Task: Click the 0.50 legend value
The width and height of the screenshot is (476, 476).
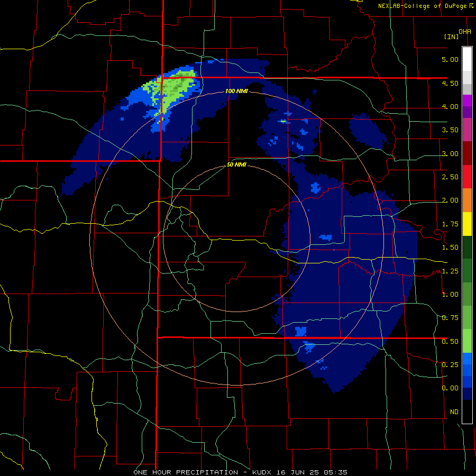Action: click(450, 342)
